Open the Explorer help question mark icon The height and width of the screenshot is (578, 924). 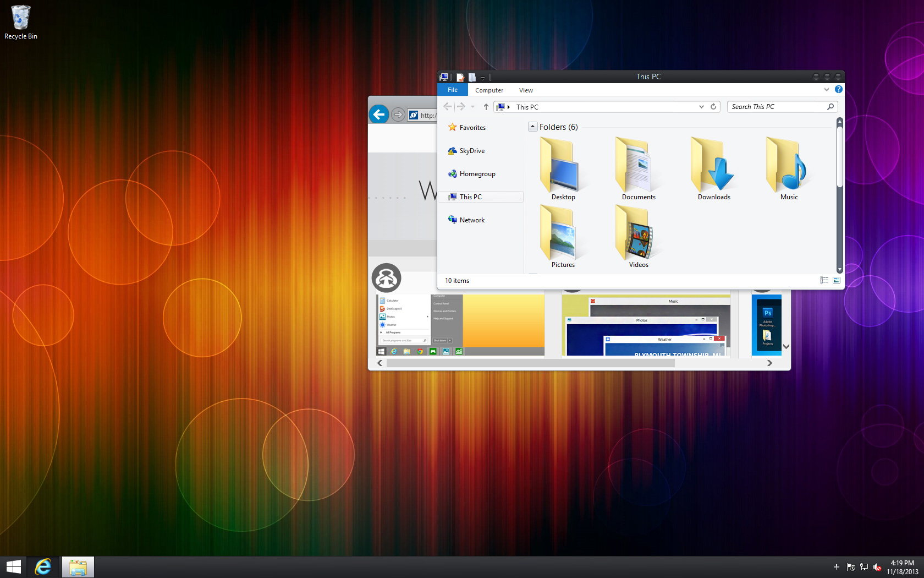(x=838, y=90)
